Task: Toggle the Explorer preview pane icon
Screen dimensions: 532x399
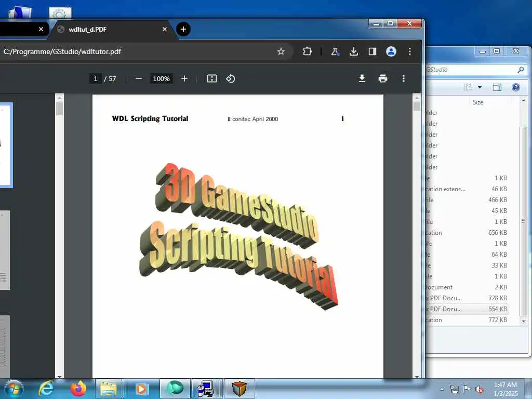Action: (x=497, y=87)
